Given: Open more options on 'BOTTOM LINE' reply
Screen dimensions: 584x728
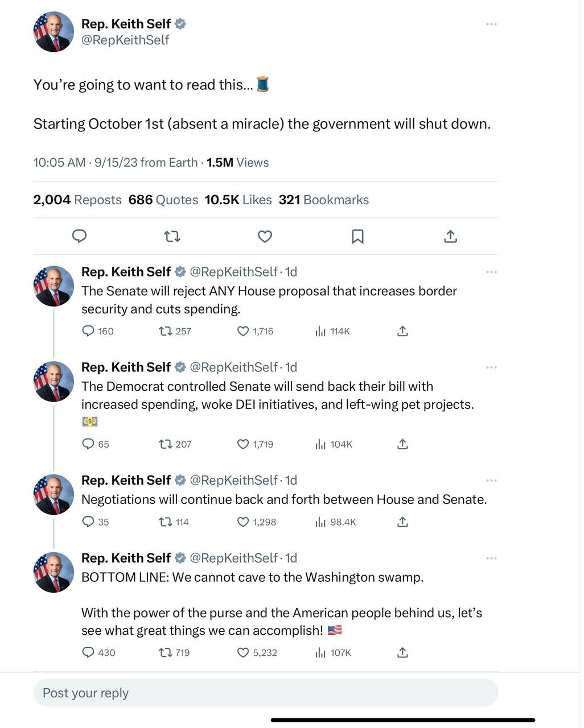Looking at the screenshot, I should point(491,559).
